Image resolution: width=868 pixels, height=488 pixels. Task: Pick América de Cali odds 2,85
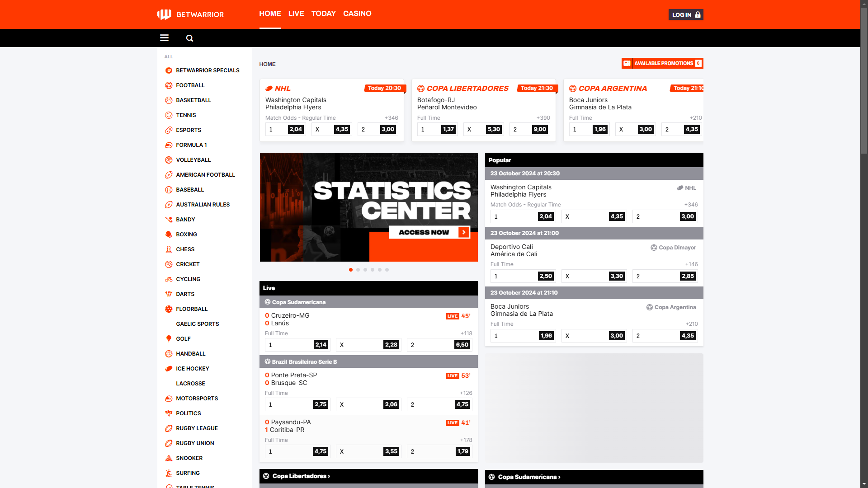pos(665,276)
